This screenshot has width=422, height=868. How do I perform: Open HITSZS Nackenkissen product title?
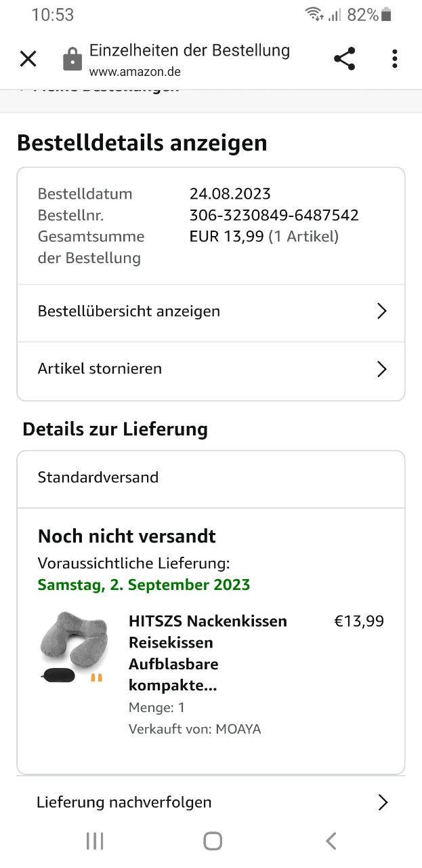tap(207, 653)
